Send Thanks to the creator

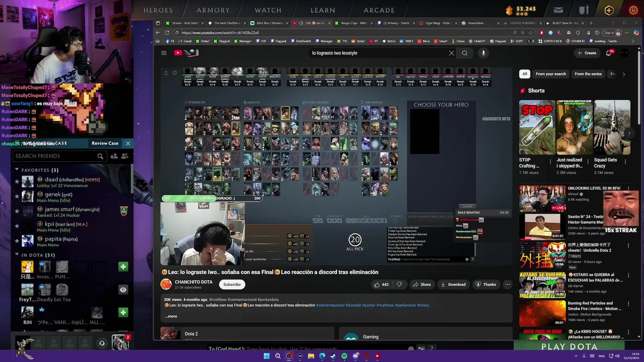[486, 285]
